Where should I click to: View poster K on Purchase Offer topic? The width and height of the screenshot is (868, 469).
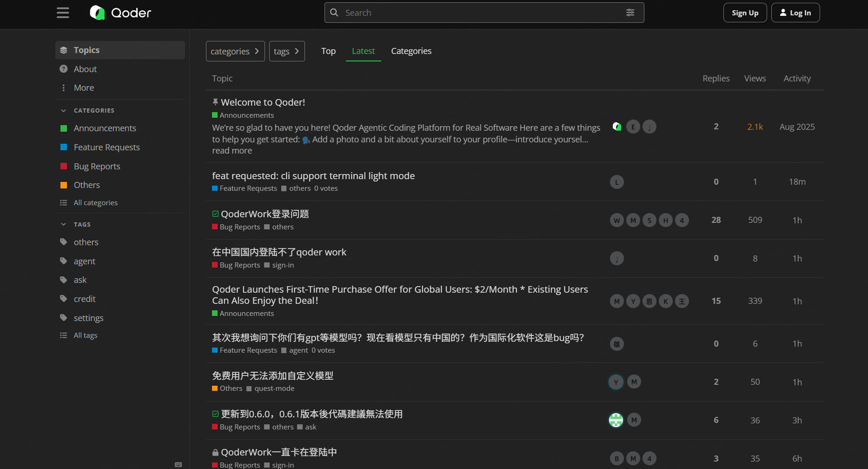tap(666, 301)
